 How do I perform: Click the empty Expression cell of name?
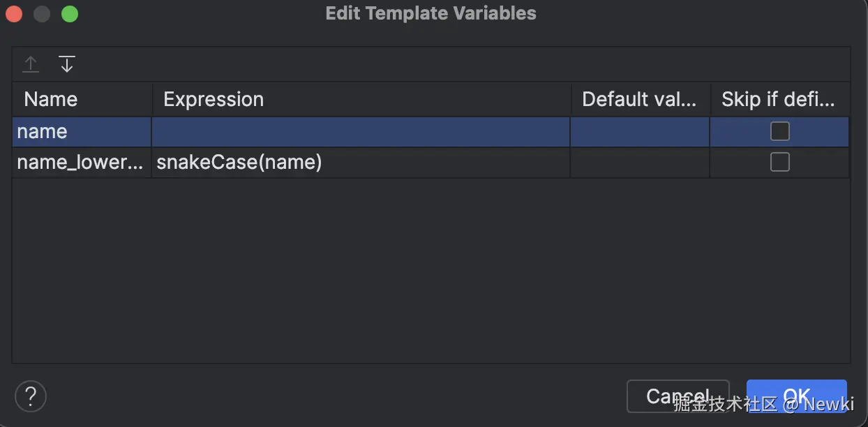coord(361,131)
